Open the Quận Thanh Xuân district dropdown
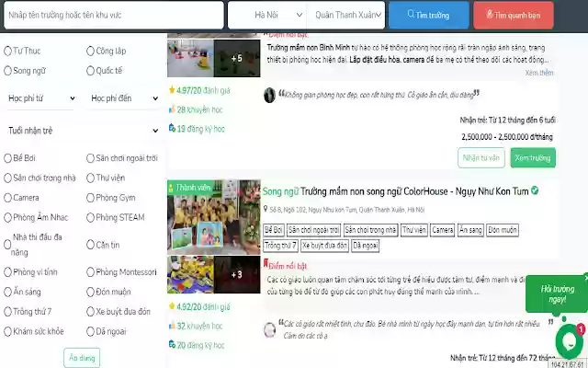Viewport: 588px width, 368px height. [345, 15]
